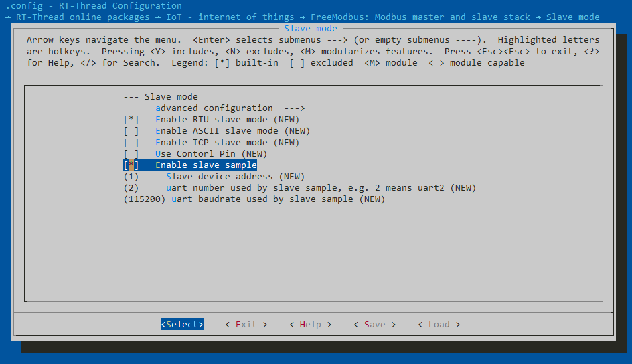This screenshot has height=364, width=632.
Task: Click IoT - internet of things breadcrumb
Action: point(230,17)
